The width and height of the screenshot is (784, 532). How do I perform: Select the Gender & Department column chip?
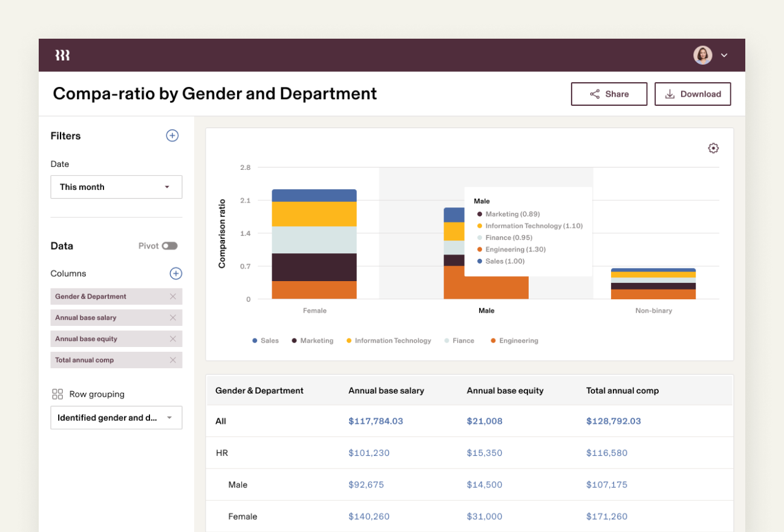click(116, 296)
